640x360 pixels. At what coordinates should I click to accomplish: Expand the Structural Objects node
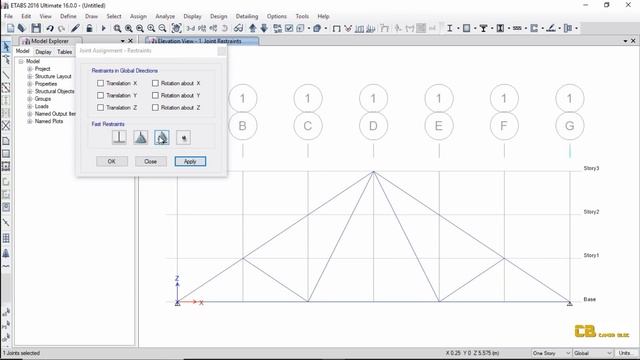[29, 91]
